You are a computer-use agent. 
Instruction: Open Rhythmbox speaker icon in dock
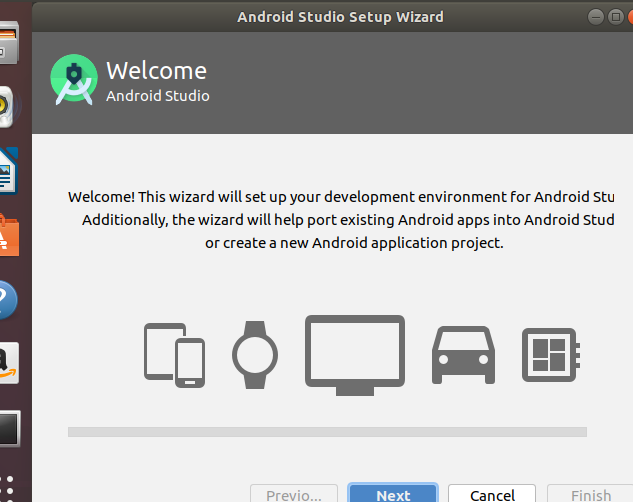pos(7,107)
